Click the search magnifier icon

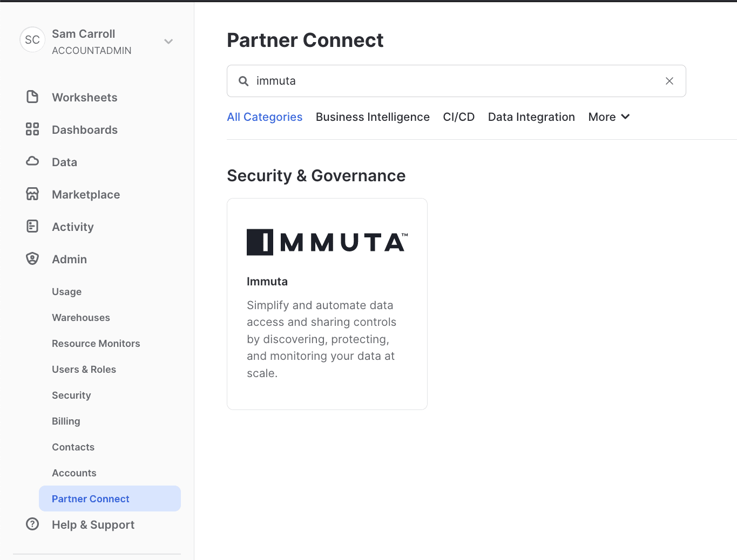[244, 81]
